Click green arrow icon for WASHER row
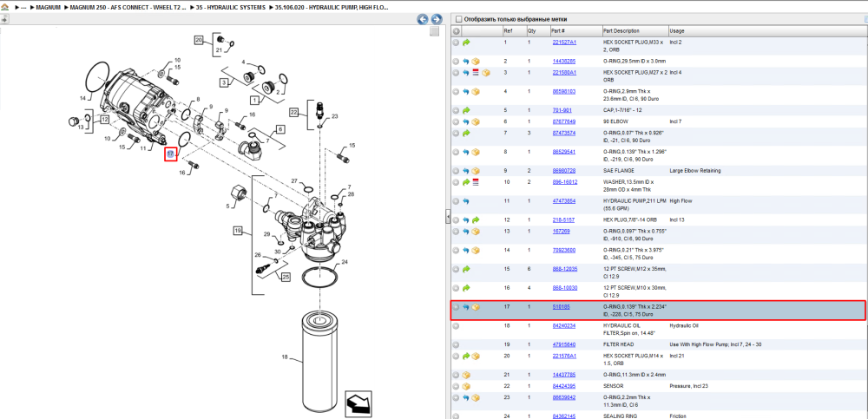Viewport: 868px width, 419px height. tap(466, 182)
